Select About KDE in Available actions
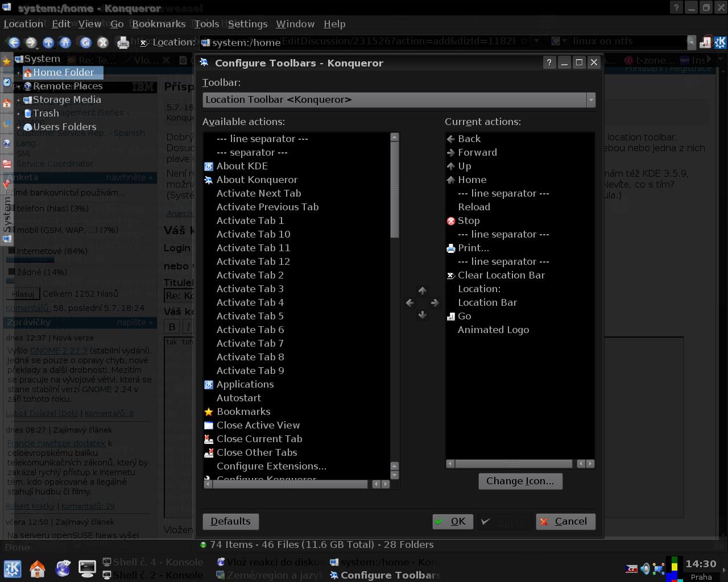The height and width of the screenshot is (582, 728). [x=242, y=166]
